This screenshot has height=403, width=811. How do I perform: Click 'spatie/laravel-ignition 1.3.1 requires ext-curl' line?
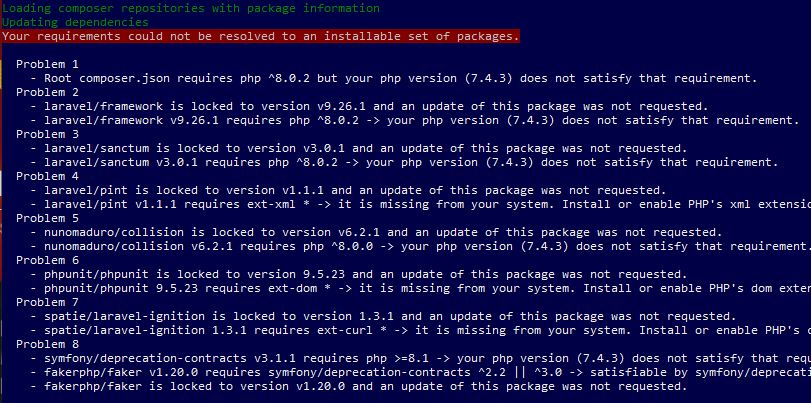pos(420,330)
